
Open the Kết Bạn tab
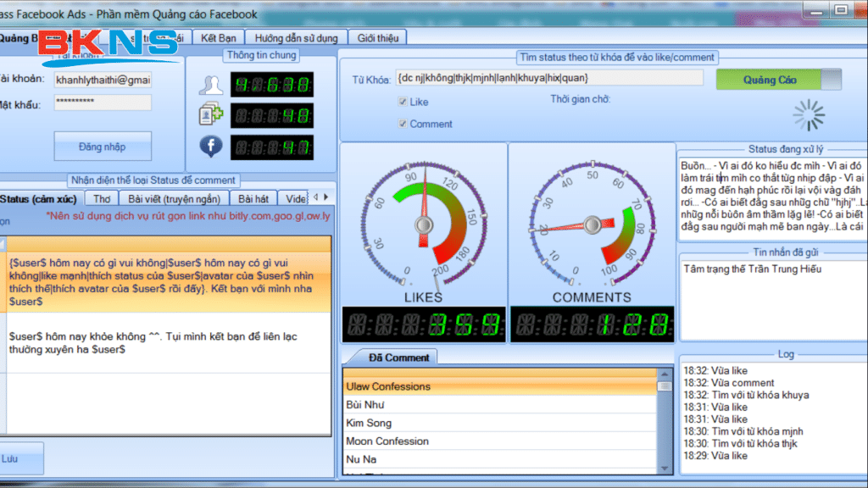pos(219,37)
